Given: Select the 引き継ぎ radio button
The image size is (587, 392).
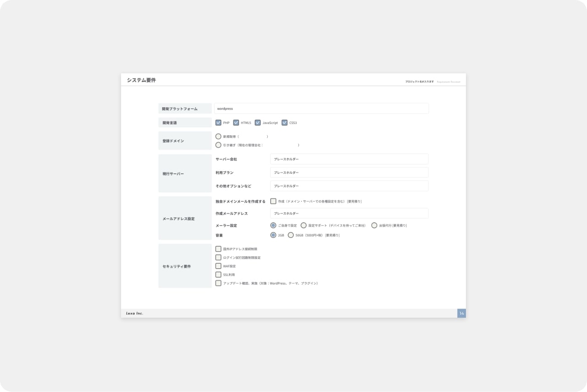Looking at the screenshot, I should tap(218, 145).
